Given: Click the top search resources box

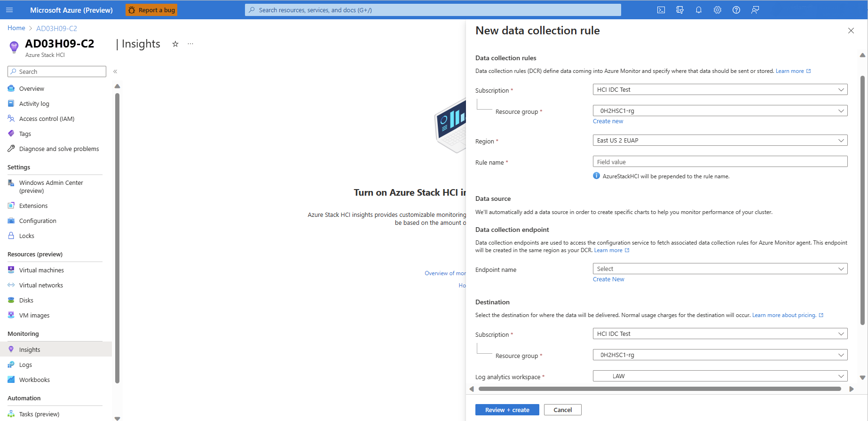Looking at the screenshot, I should 433,10.
